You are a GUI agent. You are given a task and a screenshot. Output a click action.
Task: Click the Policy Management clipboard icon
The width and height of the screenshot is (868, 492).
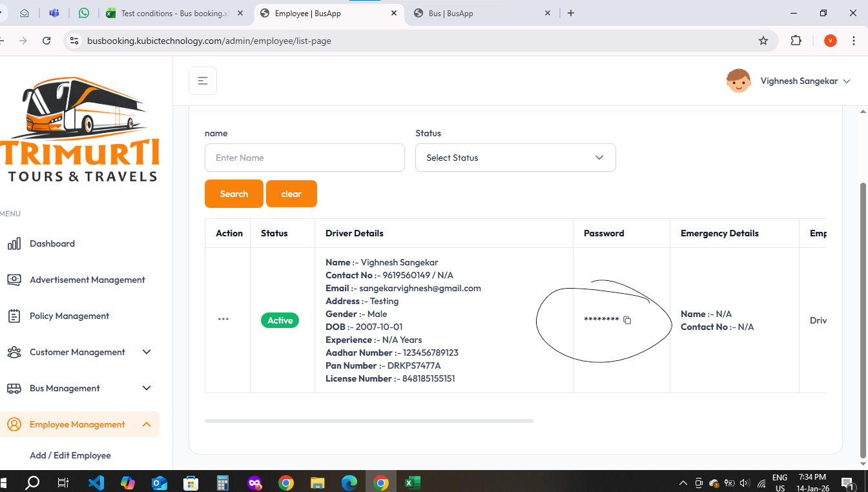click(14, 316)
